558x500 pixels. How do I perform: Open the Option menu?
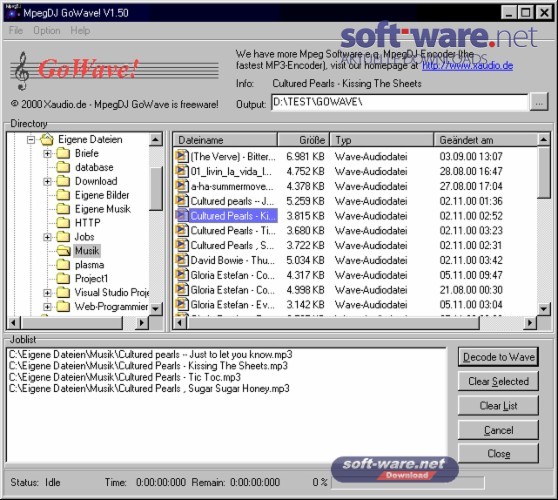[x=47, y=31]
